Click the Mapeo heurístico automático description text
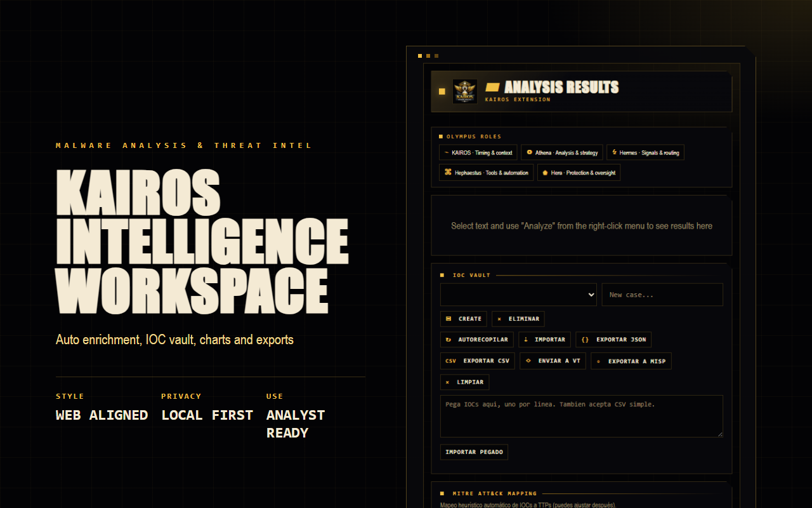This screenshot has height=508, width=812. click(x=528, y=505)
